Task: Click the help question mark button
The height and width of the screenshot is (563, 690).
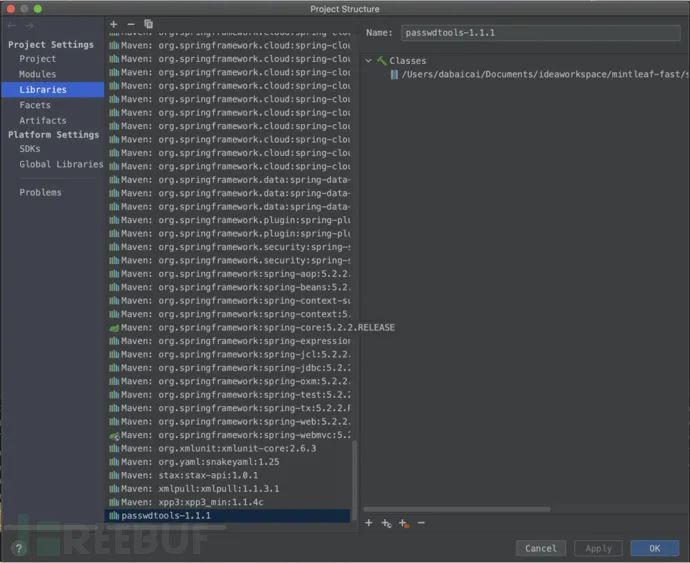Action: (18, 548)
